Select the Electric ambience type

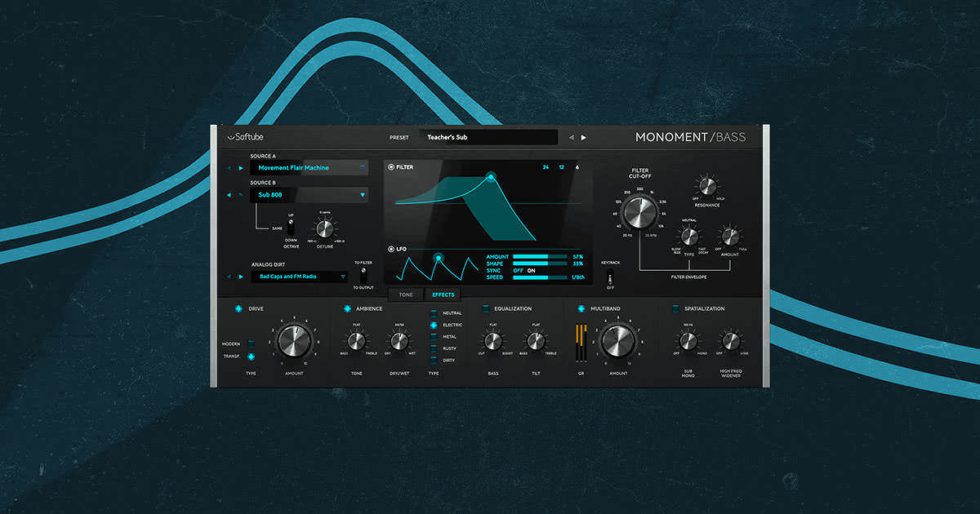434,325
